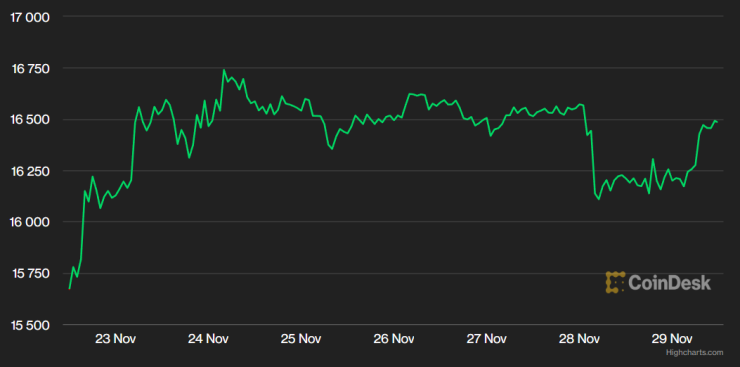
Task: Click the final data point at chart's right end
Action: (x=717, y=122)
